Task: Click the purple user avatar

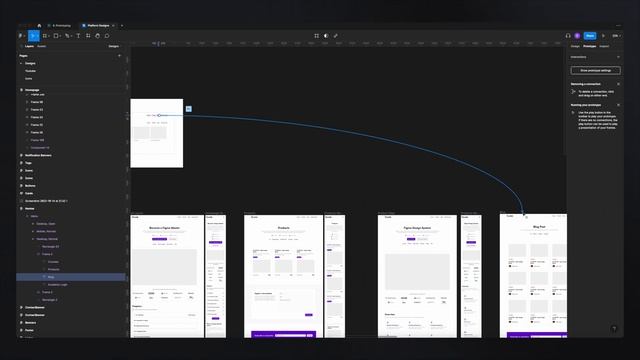Action: (577, 36)
